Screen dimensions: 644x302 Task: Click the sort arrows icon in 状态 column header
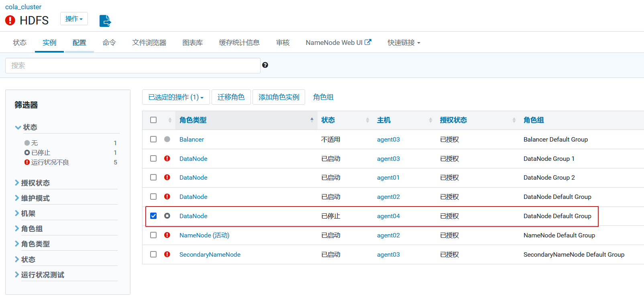367,120
